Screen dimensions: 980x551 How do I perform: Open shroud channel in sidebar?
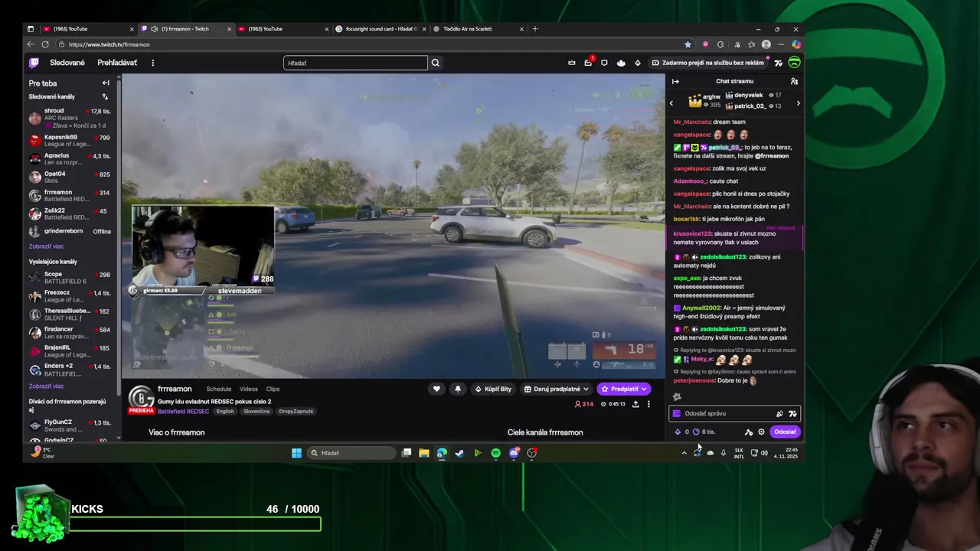70,118
